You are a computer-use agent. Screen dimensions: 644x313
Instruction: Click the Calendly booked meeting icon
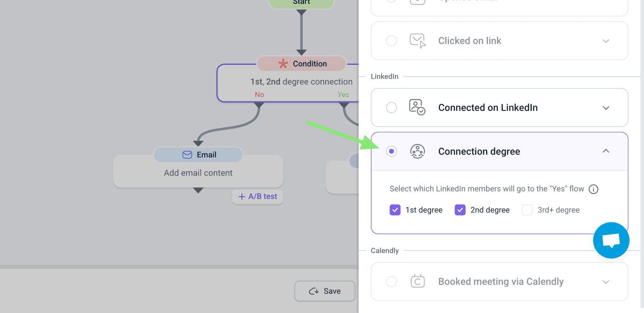tap(417, 282)
